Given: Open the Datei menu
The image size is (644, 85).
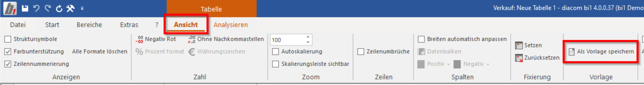Looking at the screenshot, I should click(18, 25).
